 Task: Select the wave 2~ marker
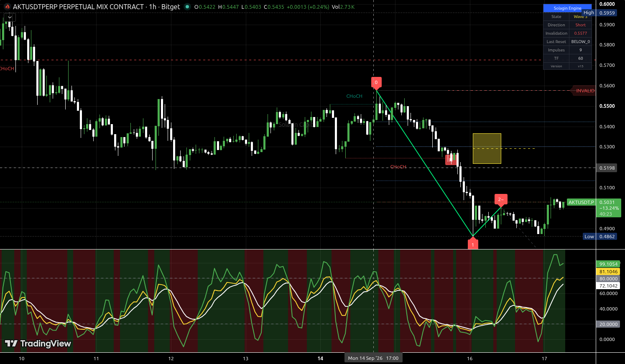click(x=501, y=201)
